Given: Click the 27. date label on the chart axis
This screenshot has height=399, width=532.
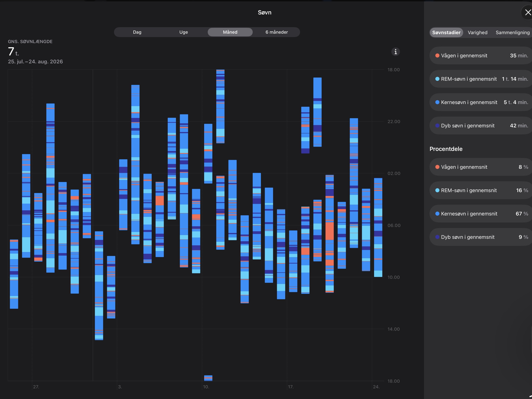Looking at the screenshot, I should 36,387.
